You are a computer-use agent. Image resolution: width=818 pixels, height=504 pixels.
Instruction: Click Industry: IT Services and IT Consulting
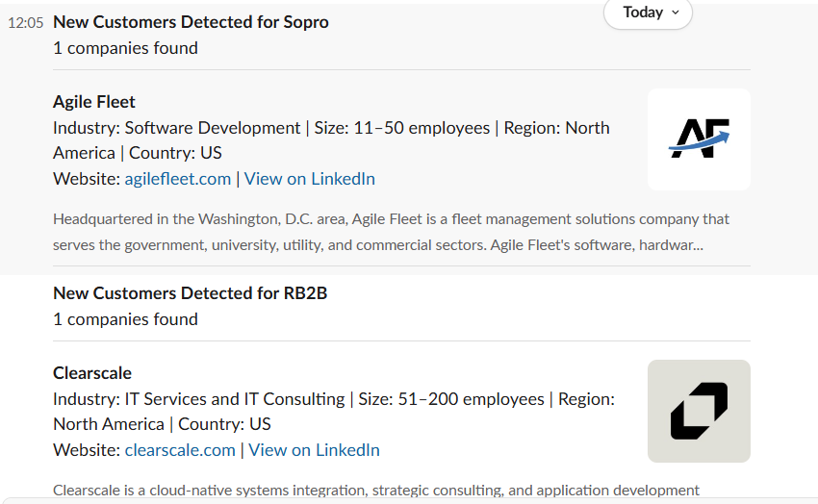click(198, 399)
